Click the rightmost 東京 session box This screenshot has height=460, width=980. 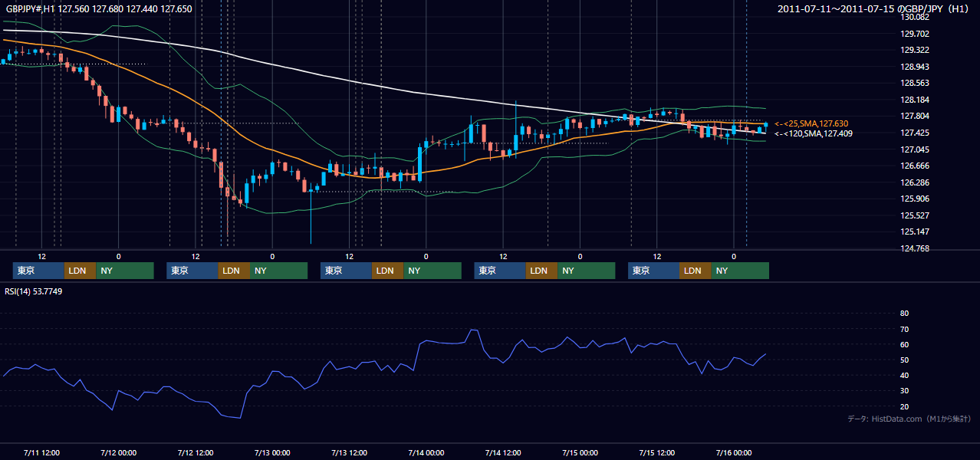pyautogui.click(x=653, y=271)
